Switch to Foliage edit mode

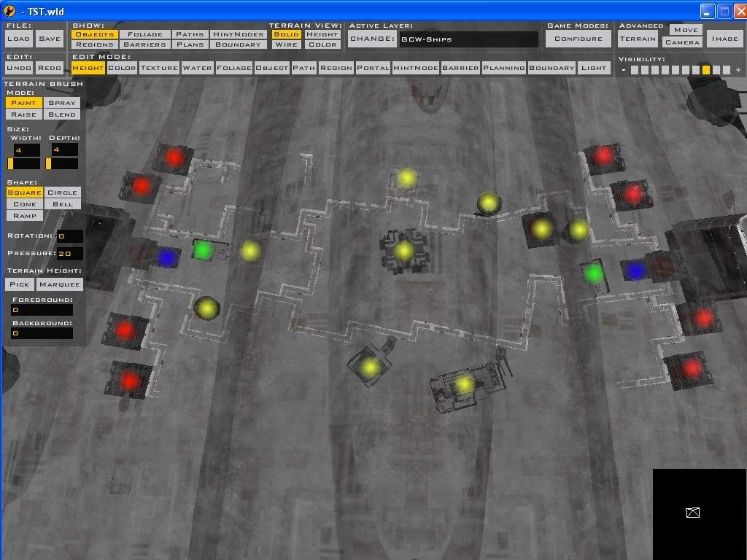click(234, 68)
